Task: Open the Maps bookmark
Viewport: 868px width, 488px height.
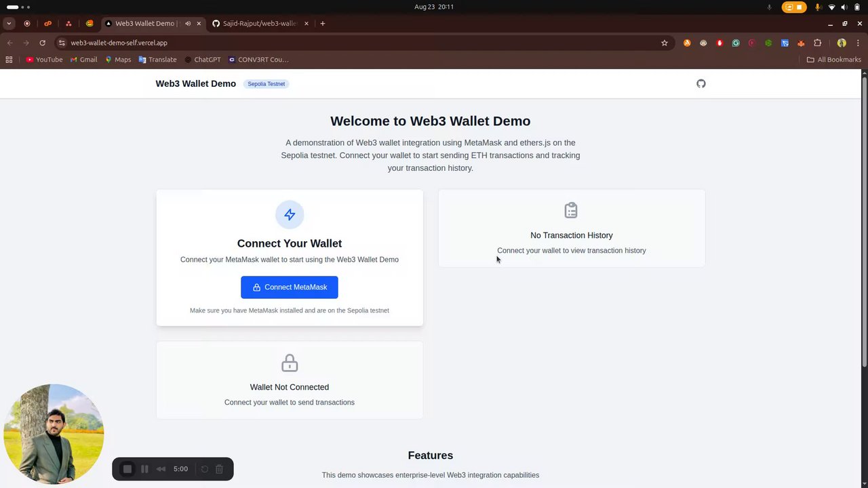Action: [117, 60]
